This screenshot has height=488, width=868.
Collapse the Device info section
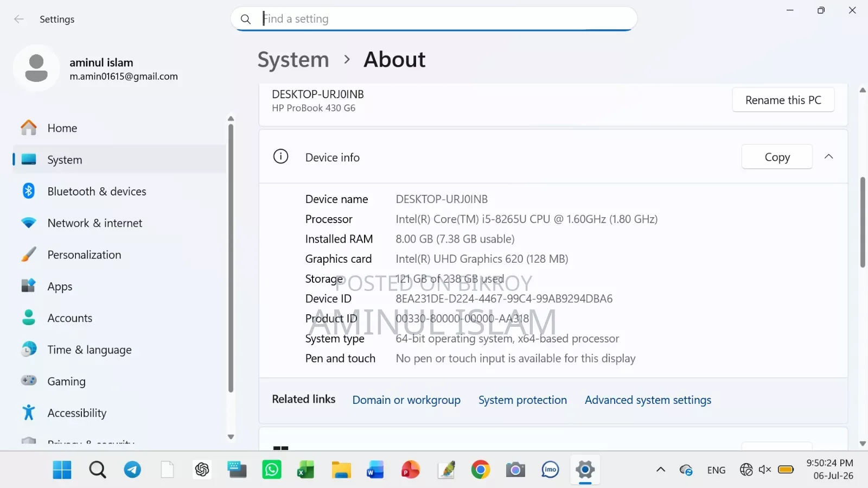[828, 156]
